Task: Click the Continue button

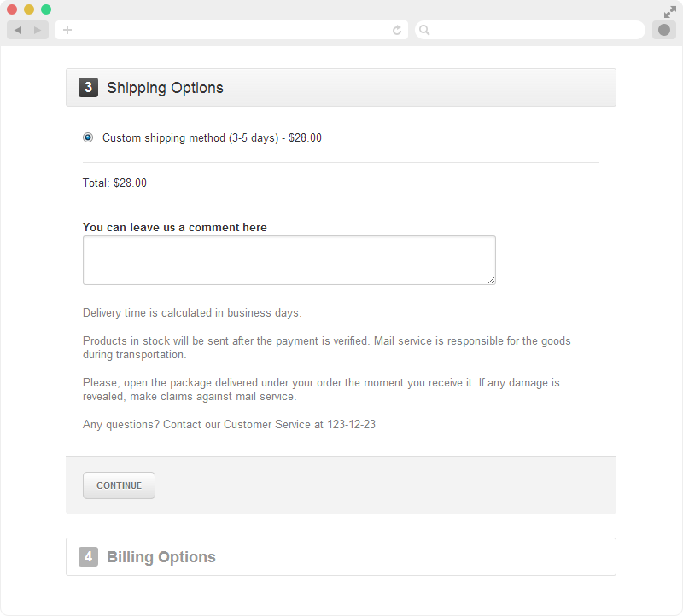Action: pyautogui.click(x=119, y=485)
